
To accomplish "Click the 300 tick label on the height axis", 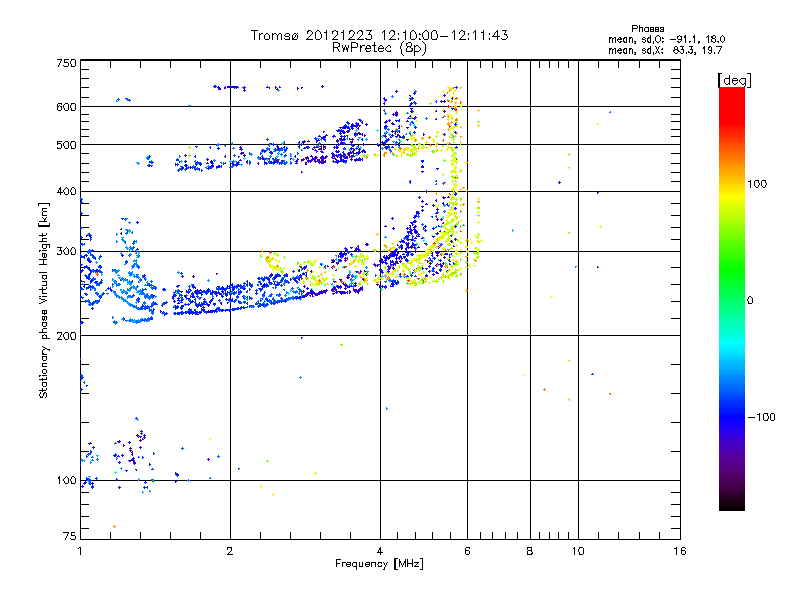I will point(66,251).
